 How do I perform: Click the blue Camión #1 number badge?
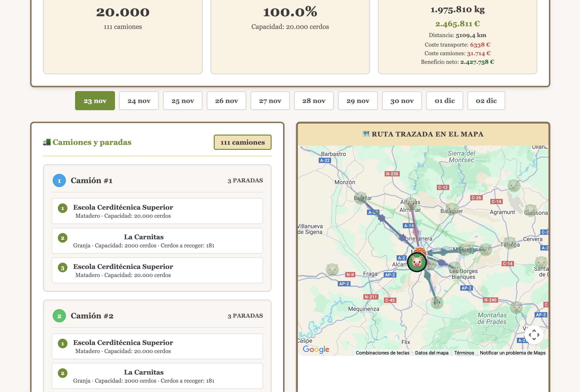(x=59, y=181)
